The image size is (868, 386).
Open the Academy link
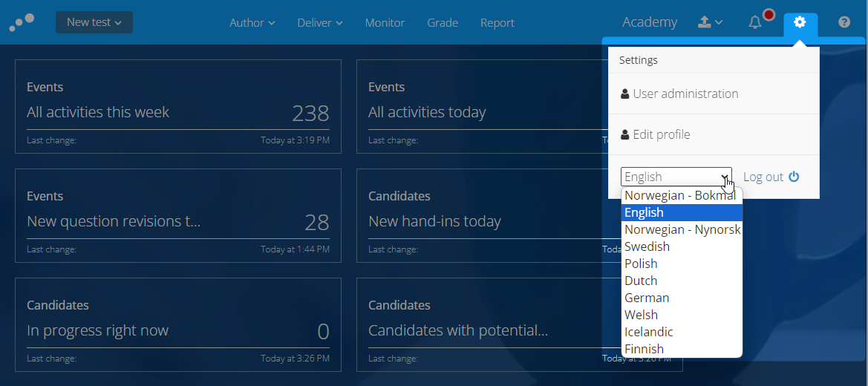pyautogui.click(x=650, y=22)
